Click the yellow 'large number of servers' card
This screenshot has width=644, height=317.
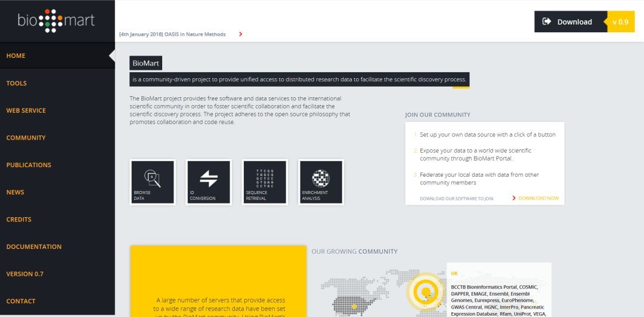click(218, 281)
